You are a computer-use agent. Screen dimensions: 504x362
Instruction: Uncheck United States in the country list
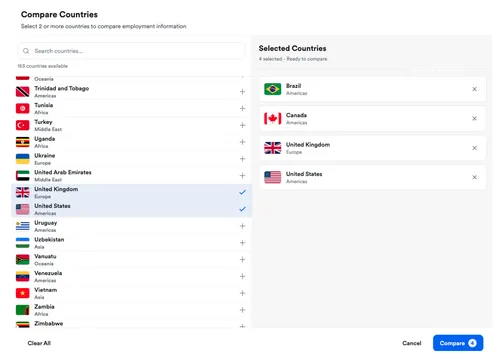(242, 209)
